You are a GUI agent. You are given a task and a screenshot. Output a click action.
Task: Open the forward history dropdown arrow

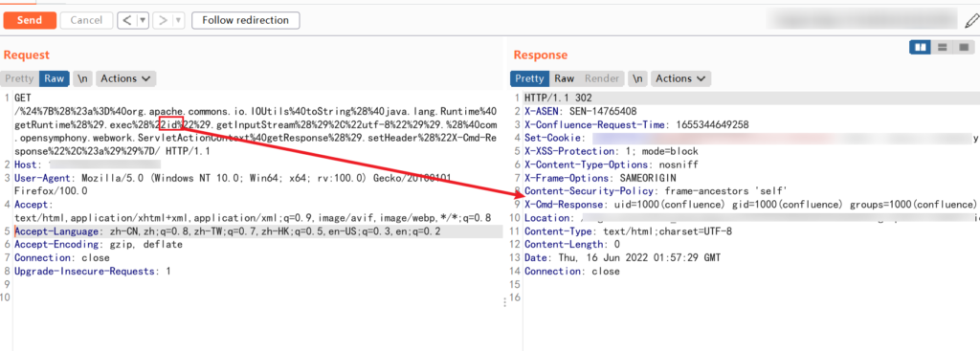pyautogui.click(x=179, y=20)
